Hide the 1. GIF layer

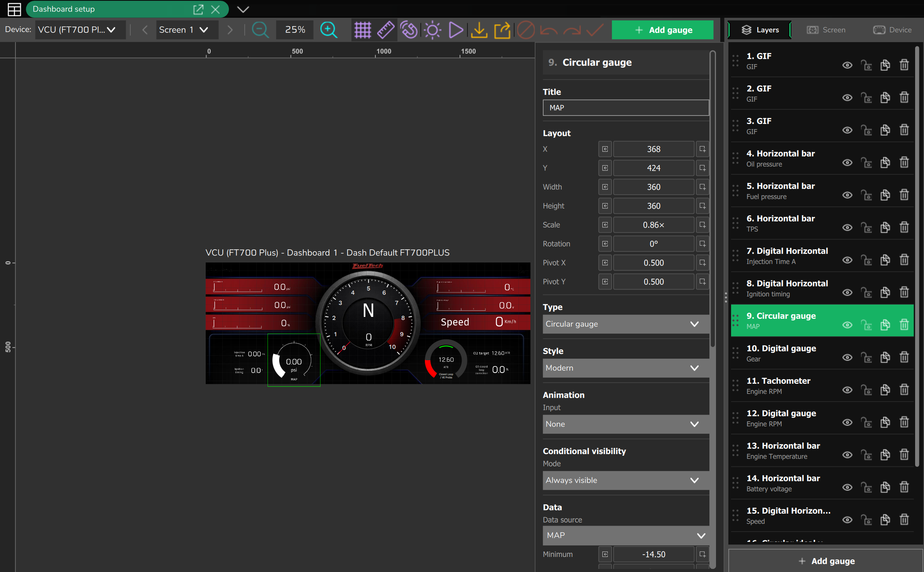847,65
